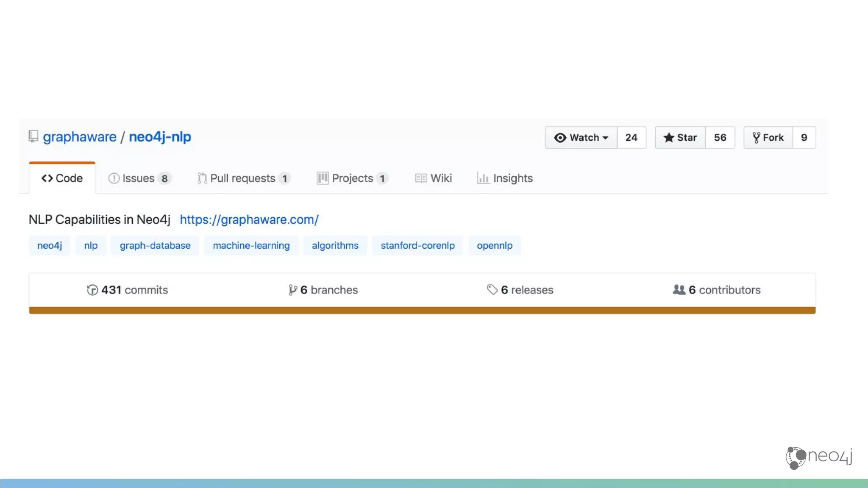The image size is (868, 488).
Task: Follow the graphaware.com link
Action: point(249,220)
